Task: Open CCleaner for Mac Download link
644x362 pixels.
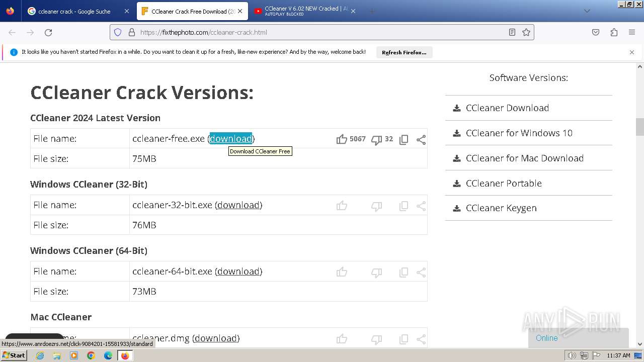Action: pyautogui.click(x=524, y=158)
